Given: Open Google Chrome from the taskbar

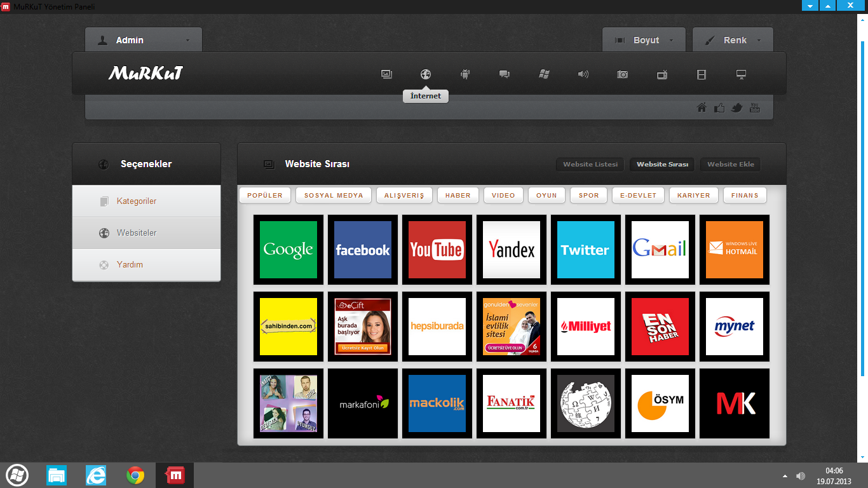Looking at the screenshot, I should pos(135,475).
